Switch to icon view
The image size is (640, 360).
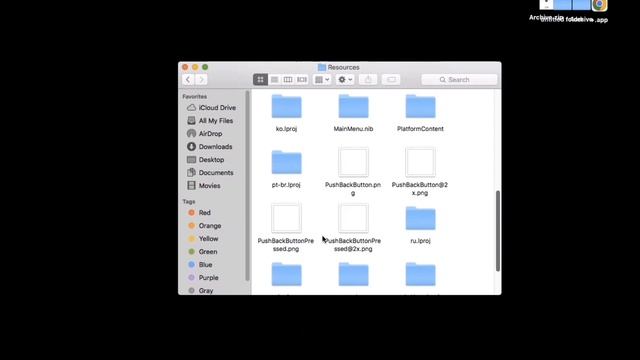[x=260, y=80]
